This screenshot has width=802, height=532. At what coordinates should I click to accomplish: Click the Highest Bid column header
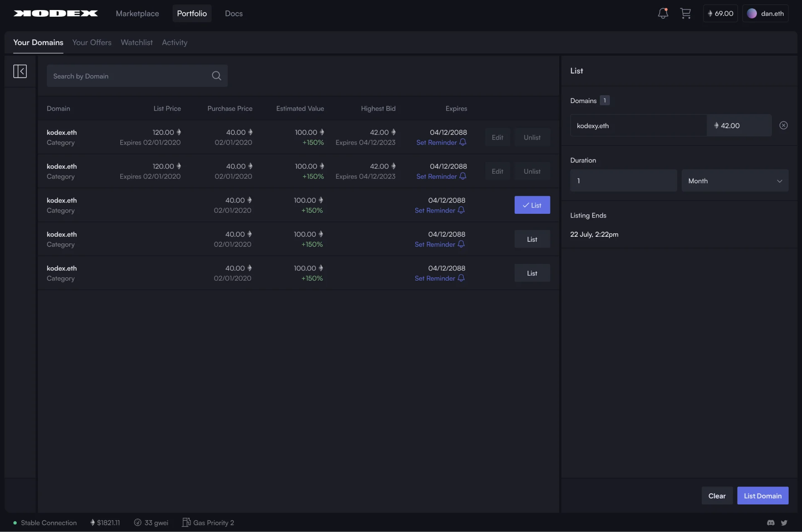pyautogui.click(x=378, y=109)
